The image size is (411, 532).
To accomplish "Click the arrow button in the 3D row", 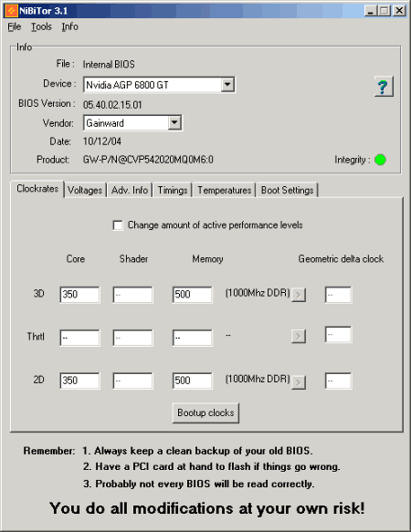I will (x=299, y=295).
